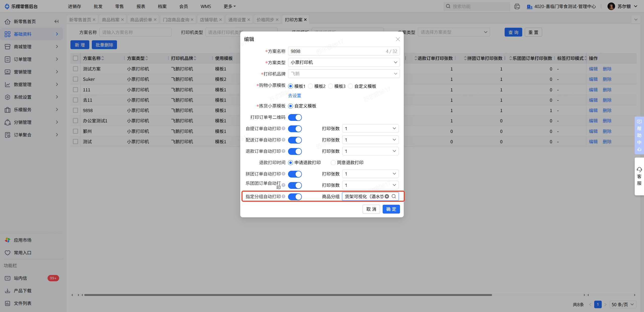Open the 50 条/页 page size selector

[623, 304]
